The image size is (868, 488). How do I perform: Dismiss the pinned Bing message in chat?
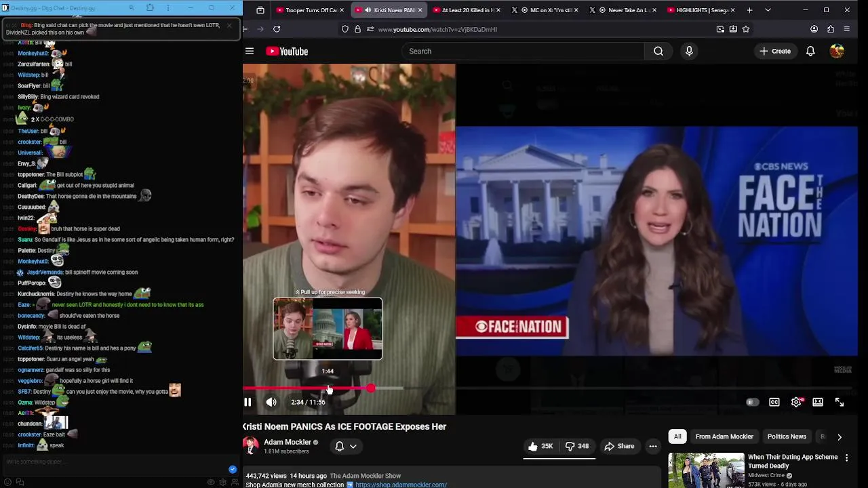(229, 25)
